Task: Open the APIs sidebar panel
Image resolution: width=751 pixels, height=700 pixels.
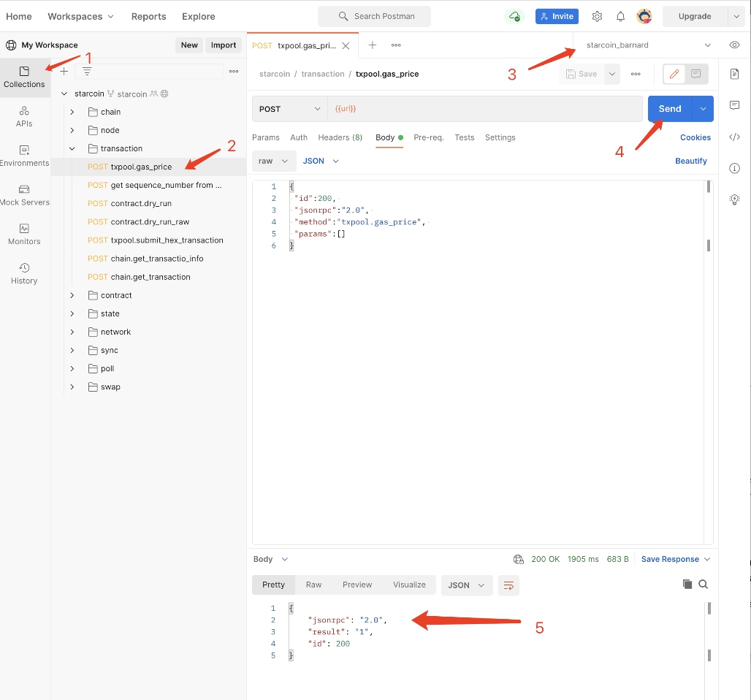Action: click(24, 117)
